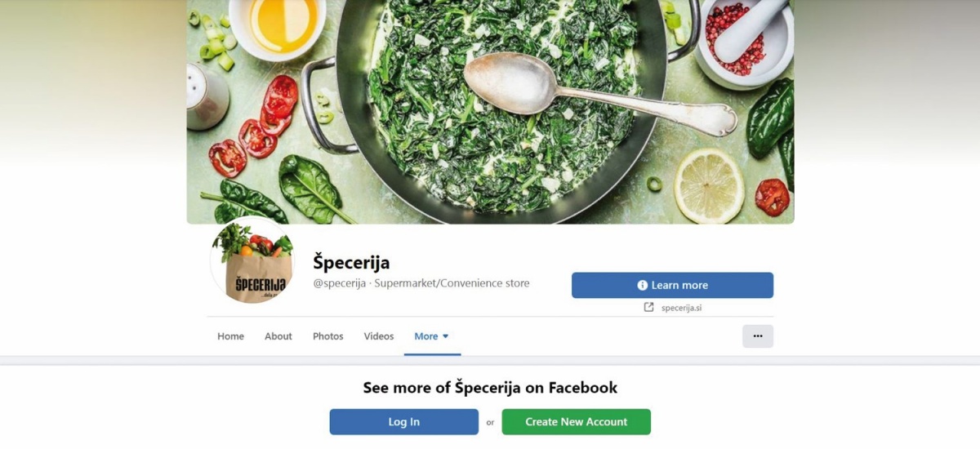The width and height of the screenshot is (980, 449).
Task: Click the More tab label
Action: pos(426,336)
